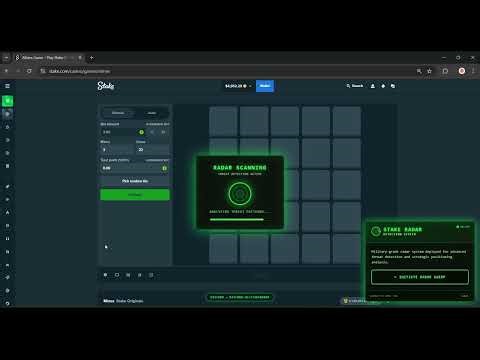
Task: Click the coin icon in Total profit field
Action: coord(164,168)
